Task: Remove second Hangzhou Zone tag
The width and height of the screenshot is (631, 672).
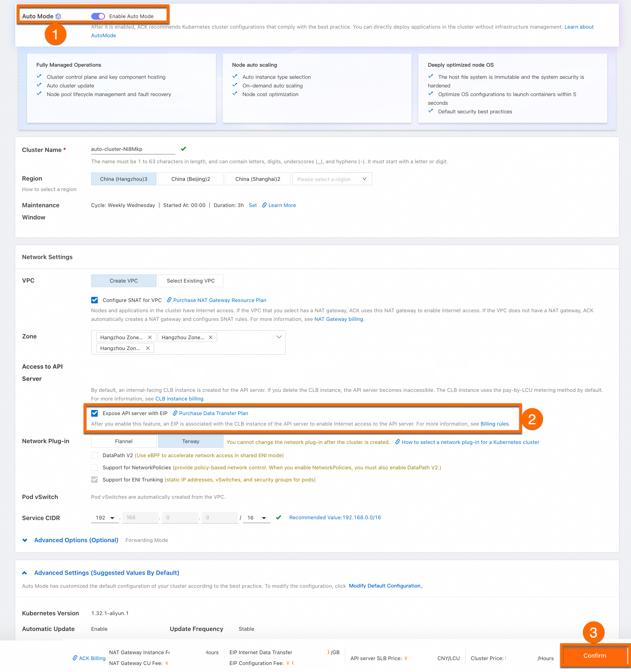Action: pyautogui.click(x=211, y=337)
